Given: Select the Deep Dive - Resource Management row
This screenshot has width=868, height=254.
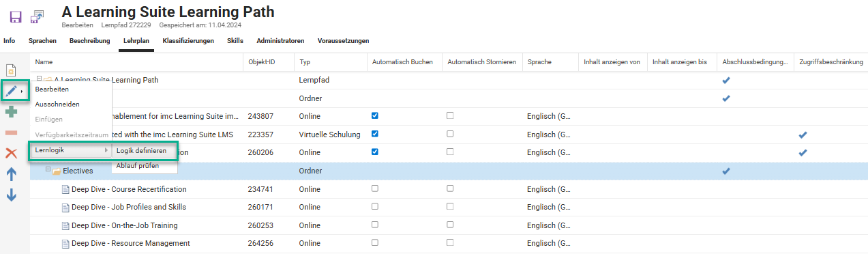Looking at the screenshot, I should coord(449,243).
